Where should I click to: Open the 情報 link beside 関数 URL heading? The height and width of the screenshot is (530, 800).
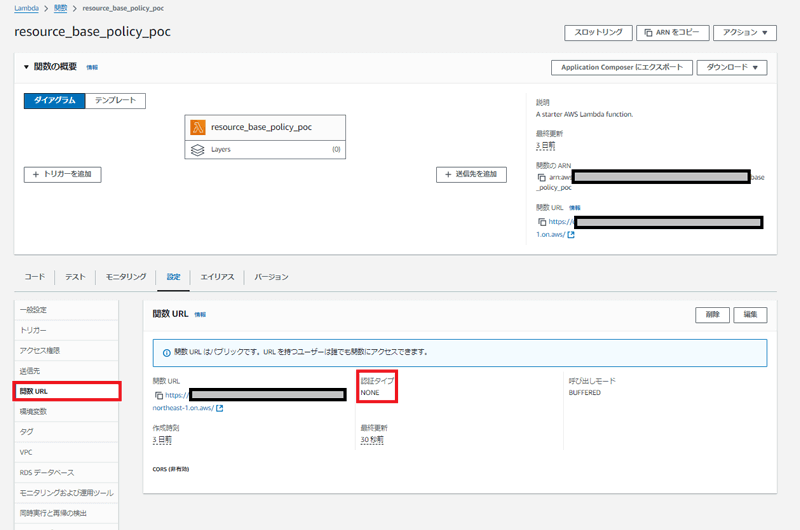[200, 315]
